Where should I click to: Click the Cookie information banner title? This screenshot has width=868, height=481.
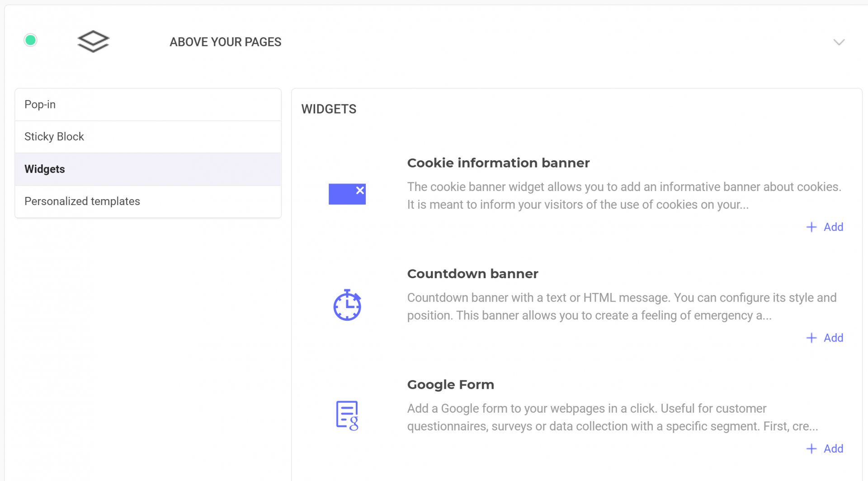(x=498, y=163)
